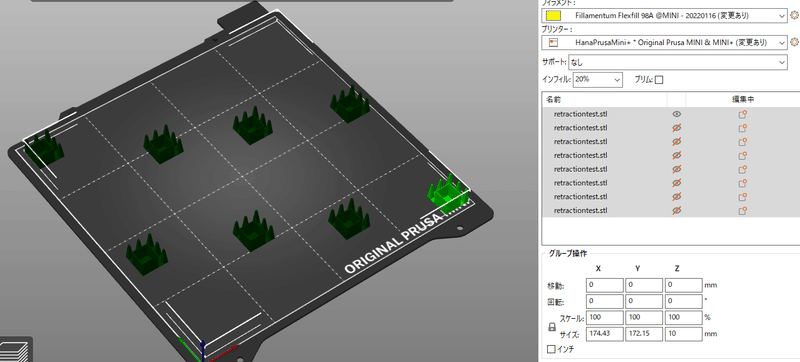The width and height of the screenshot is (800, 362).
Task: Click the 回転 Y input field
Action: click(x=644, y=301)
